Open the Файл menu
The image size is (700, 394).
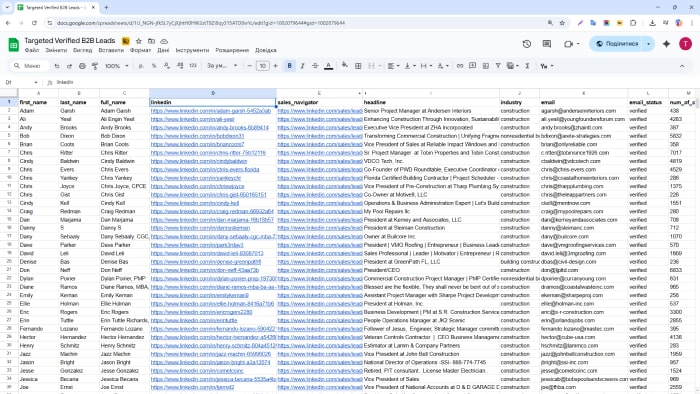[x=32, y=50]
